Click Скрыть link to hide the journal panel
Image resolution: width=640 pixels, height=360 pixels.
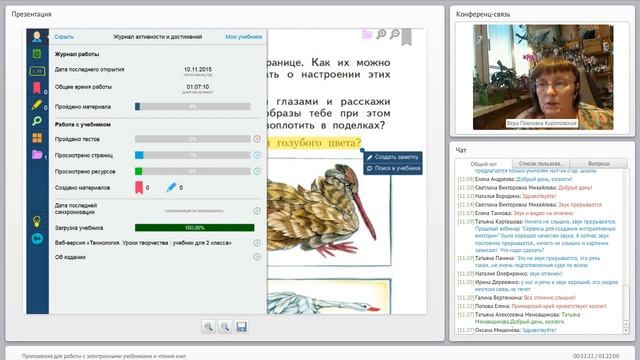64,37
